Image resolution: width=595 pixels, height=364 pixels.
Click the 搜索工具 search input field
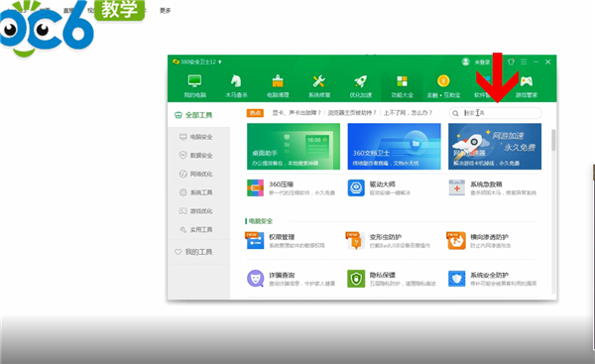pos(495,113)
